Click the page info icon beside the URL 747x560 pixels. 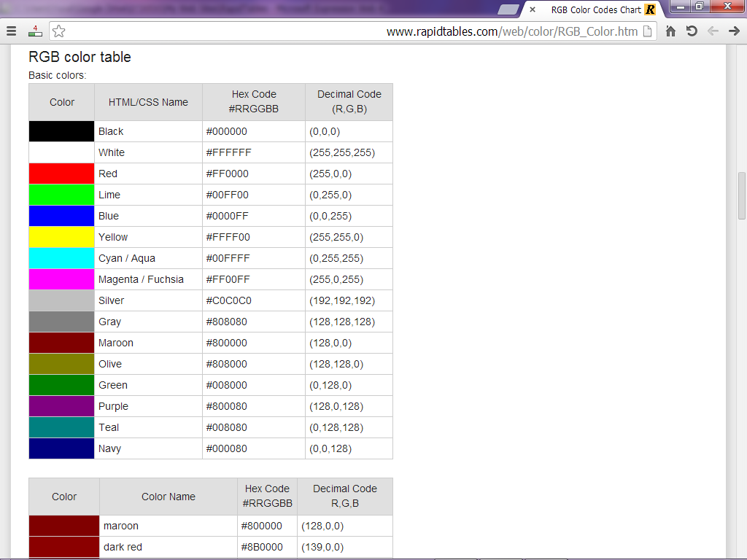click(x=647, y=31)
